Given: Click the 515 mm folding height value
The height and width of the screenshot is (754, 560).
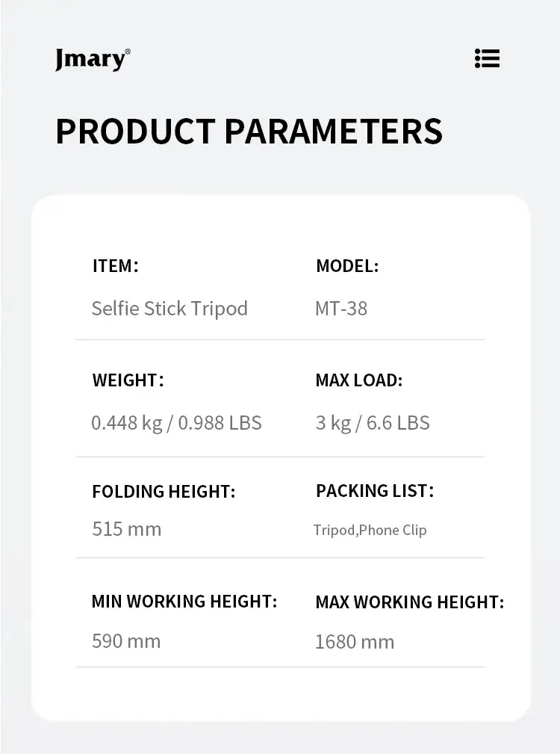Looking at the screenshot, I should 126,529.
